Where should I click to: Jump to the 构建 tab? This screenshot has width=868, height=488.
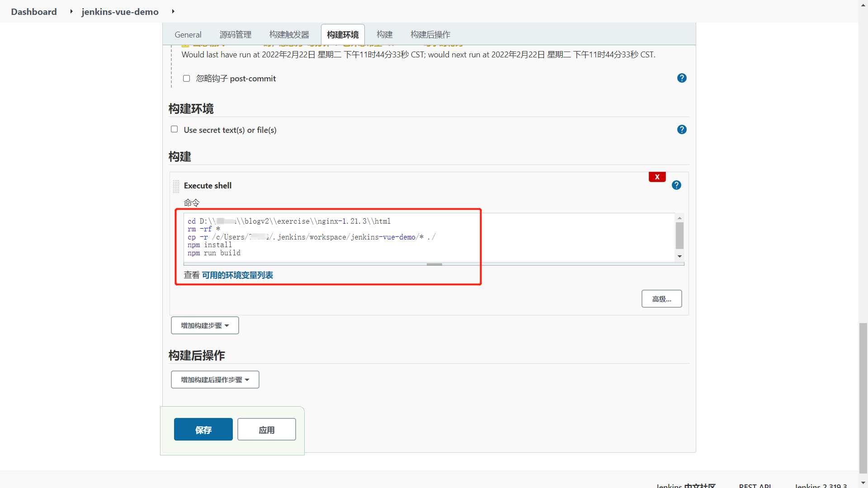click(385, 35)
